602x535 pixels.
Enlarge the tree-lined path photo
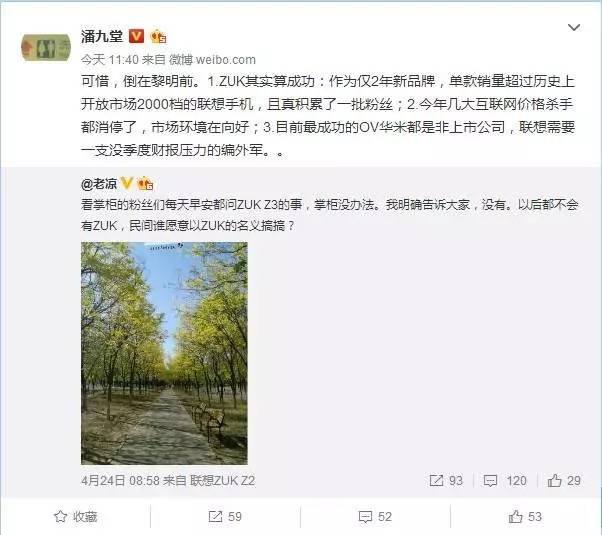164,353
